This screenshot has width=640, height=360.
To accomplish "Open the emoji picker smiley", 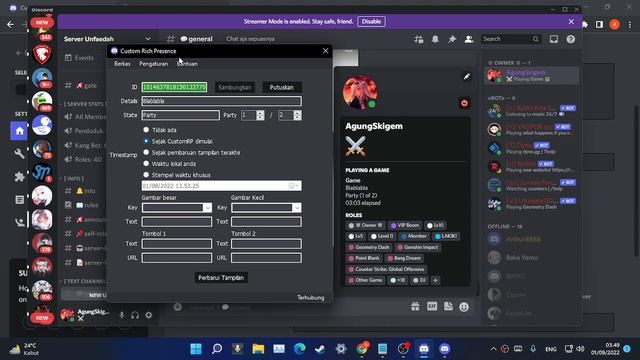I will (x=464, y=307).
